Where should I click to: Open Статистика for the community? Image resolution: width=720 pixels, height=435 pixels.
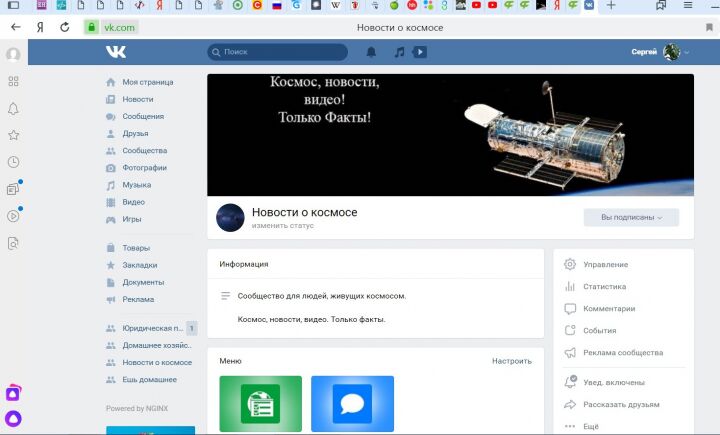coord(604,287)
